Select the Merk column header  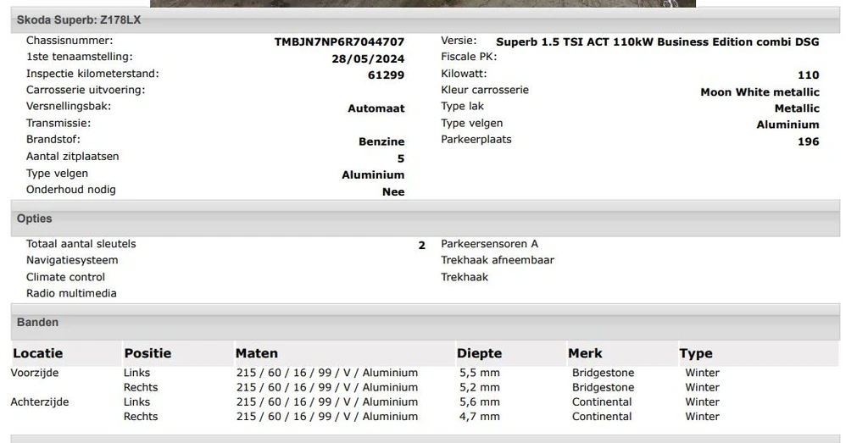click(x=585, y=353)
